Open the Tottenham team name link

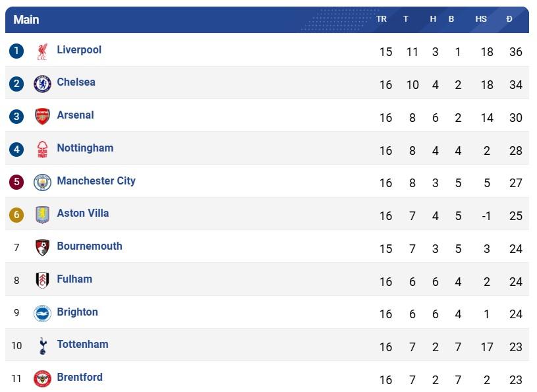tap(82, 344)
